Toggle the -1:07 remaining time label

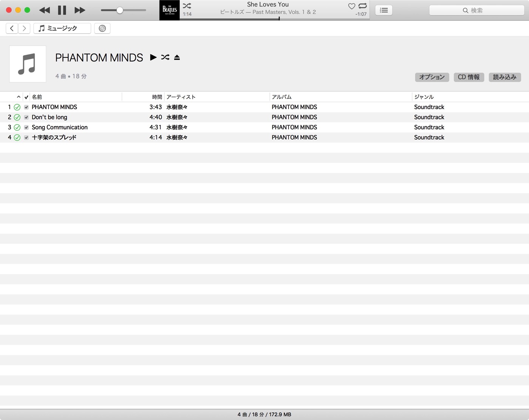[361, 14]
